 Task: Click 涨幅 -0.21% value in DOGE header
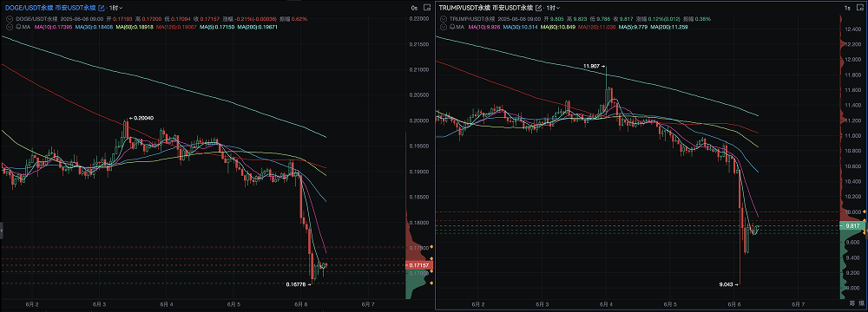coord(255,19)
